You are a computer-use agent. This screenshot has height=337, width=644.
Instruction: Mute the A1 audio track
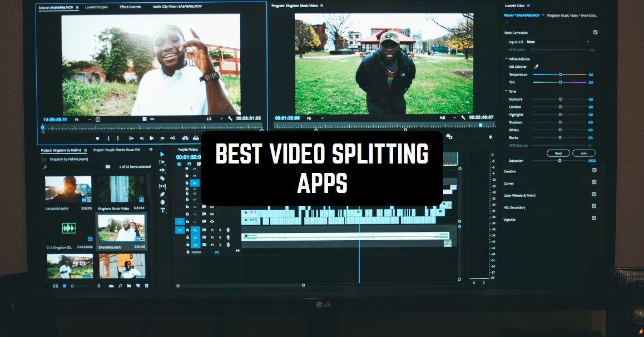(x=212, y=230)
